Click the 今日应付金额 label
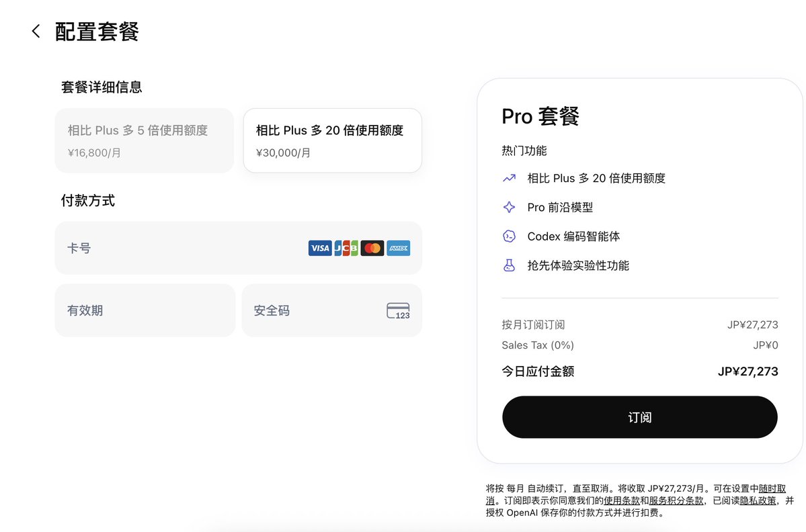806x532 pixels. (538, 371)
